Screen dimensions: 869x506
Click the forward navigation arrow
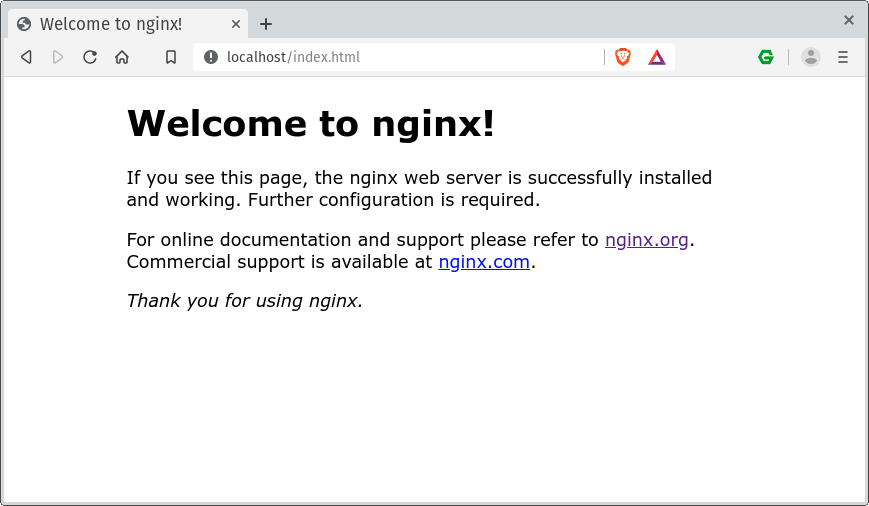pos(58,57)
